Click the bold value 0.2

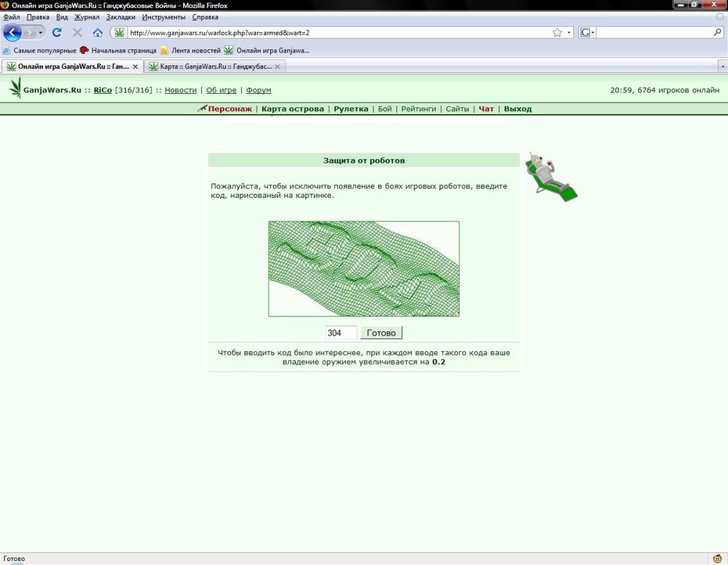coord(438,362)
